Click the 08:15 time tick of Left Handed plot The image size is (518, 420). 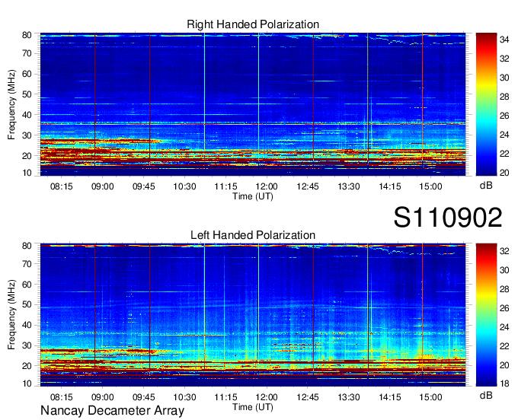click(x=62, y=397)
